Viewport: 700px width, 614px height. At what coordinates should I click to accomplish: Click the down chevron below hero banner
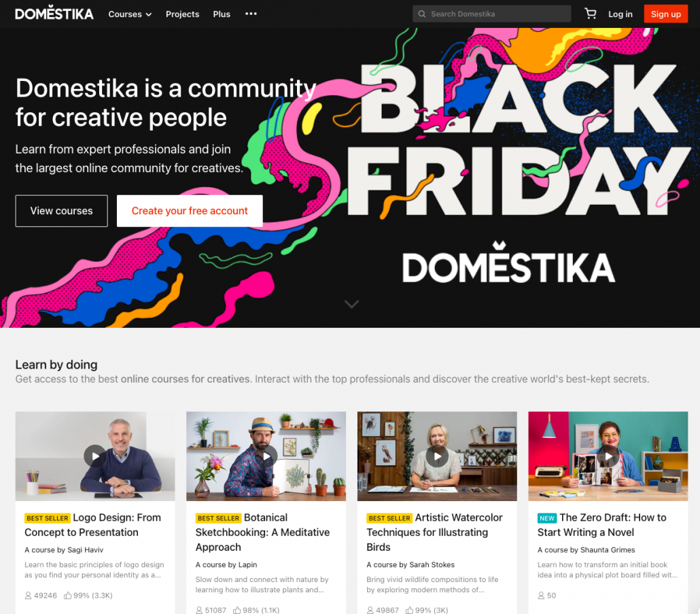(x=352, y=304)
